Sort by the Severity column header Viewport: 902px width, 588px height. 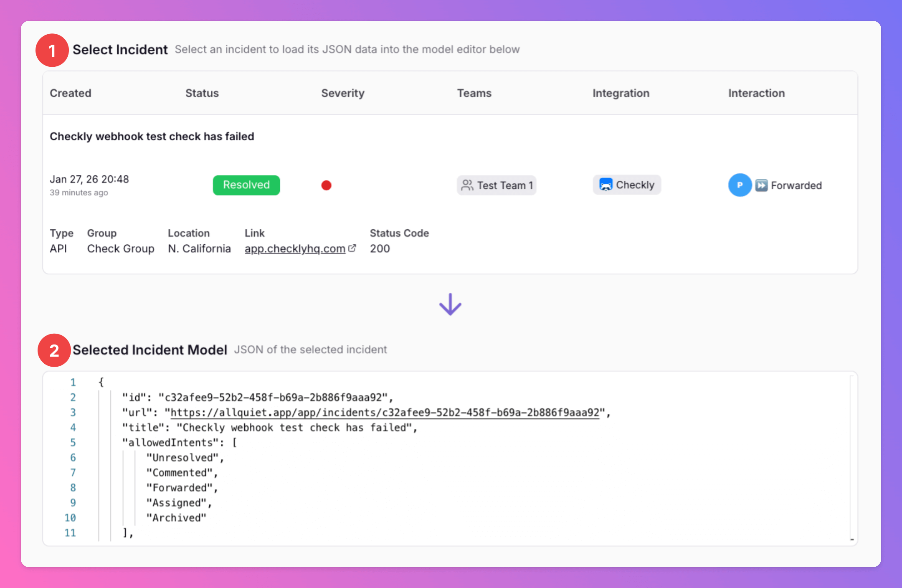coord(342,93)
